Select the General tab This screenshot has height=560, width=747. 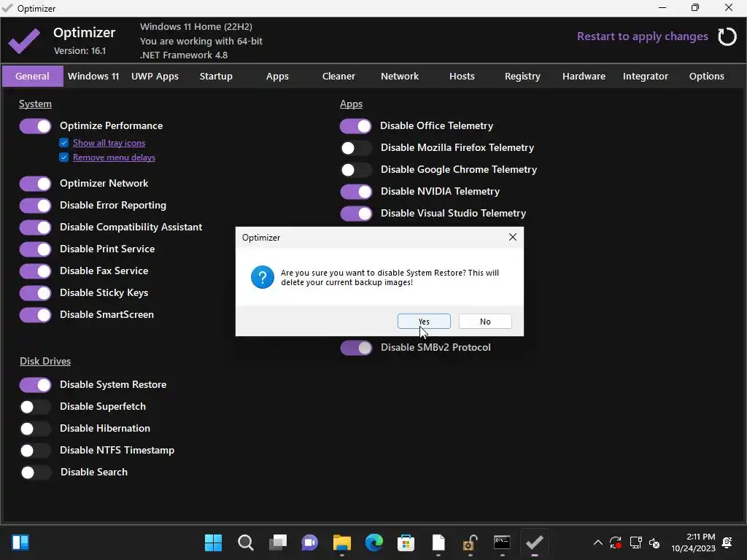(32, 76)
